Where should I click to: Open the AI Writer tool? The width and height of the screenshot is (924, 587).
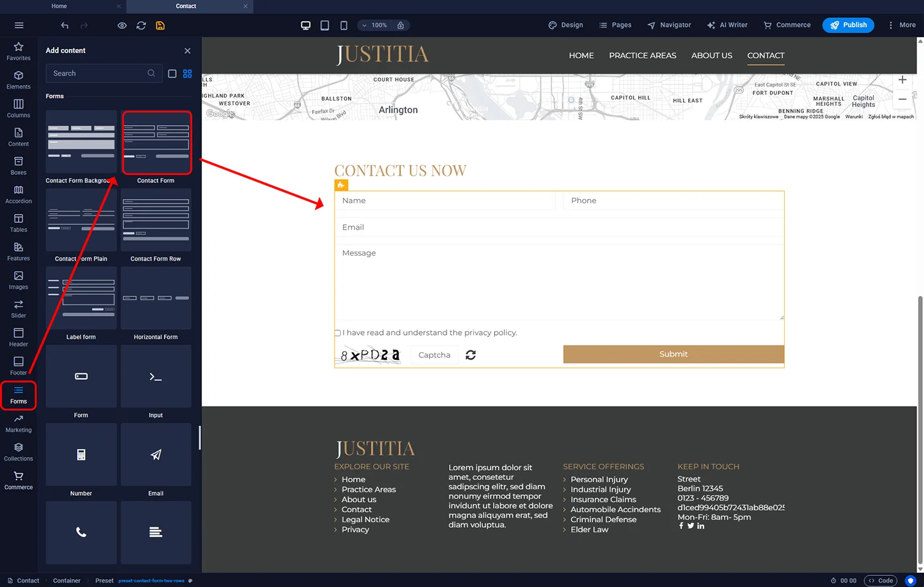(x=727, y=25)
